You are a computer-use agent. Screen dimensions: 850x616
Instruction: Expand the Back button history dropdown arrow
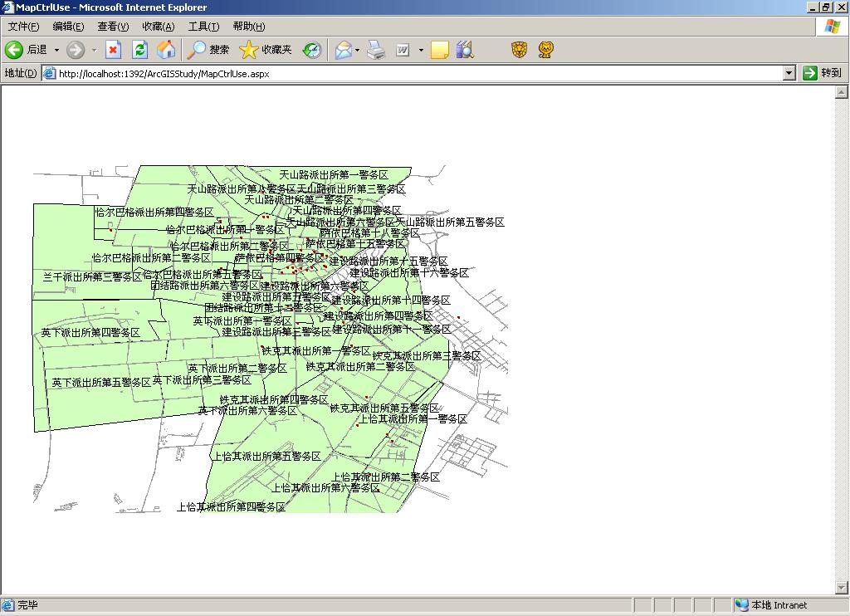56,50
